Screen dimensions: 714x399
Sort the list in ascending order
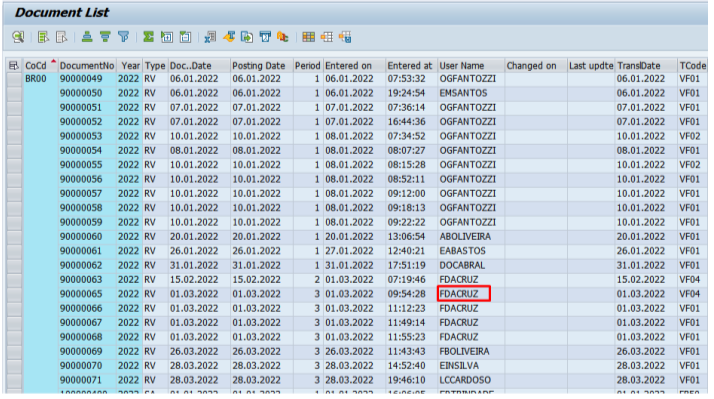(87, 37)
